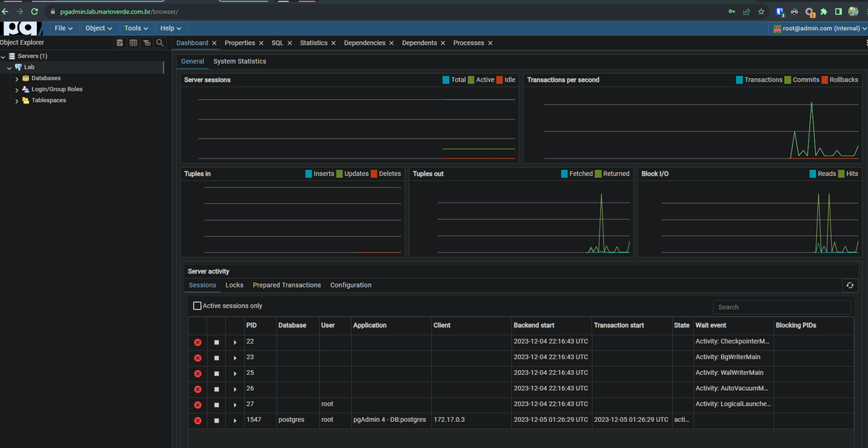Go back in browser history
This screenshot has width=868, height=448.
tap(6, 12)
